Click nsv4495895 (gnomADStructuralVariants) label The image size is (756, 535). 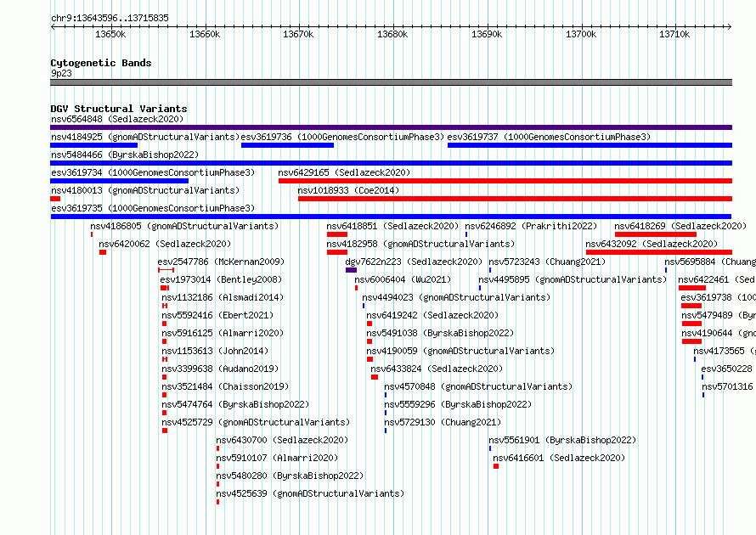(x=573, y=279)
